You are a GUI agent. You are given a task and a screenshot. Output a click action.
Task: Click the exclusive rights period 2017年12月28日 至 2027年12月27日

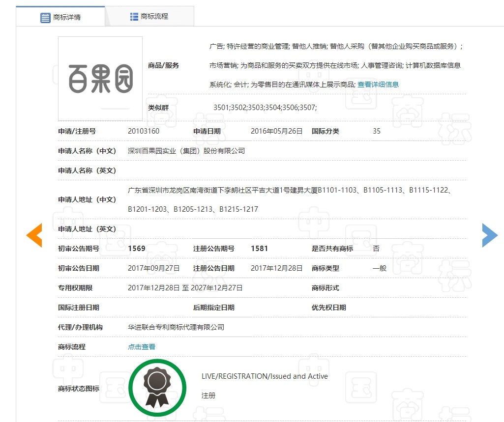tap(184, 288)
